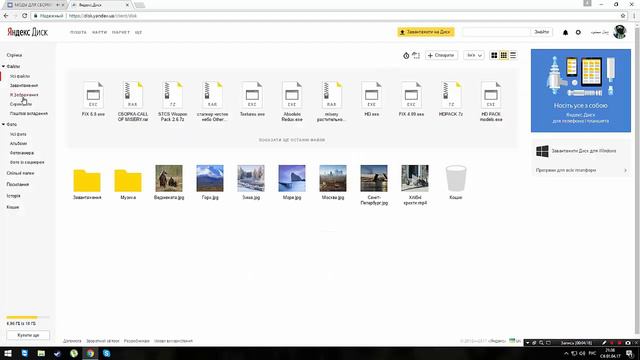640x360 pixels.
Task: Click Завантажити Диск для Windows link
Action: tap(584, 151)
